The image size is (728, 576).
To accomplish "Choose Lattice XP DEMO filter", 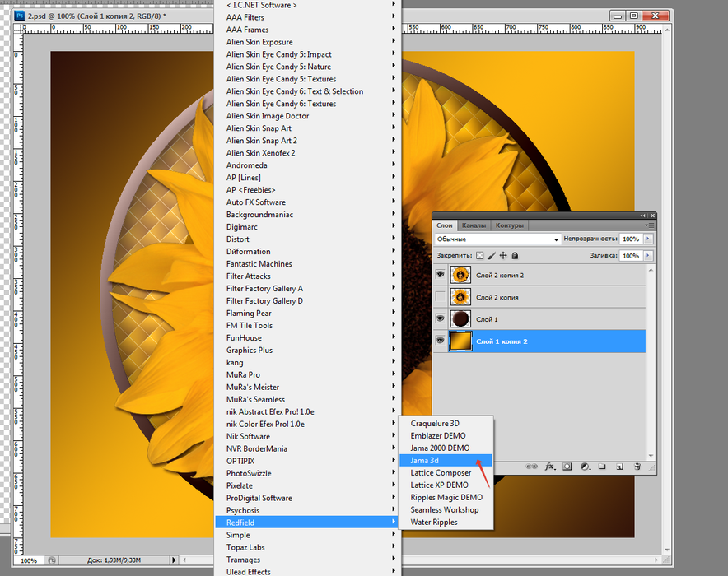I will click(x=446, y=485).
